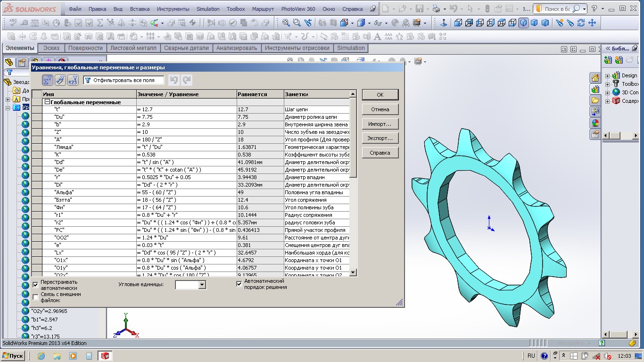Viewport: 644px width, 362px height.
Task: Select the "Лямда" variable name cell
Action: [x=89, y=147]
